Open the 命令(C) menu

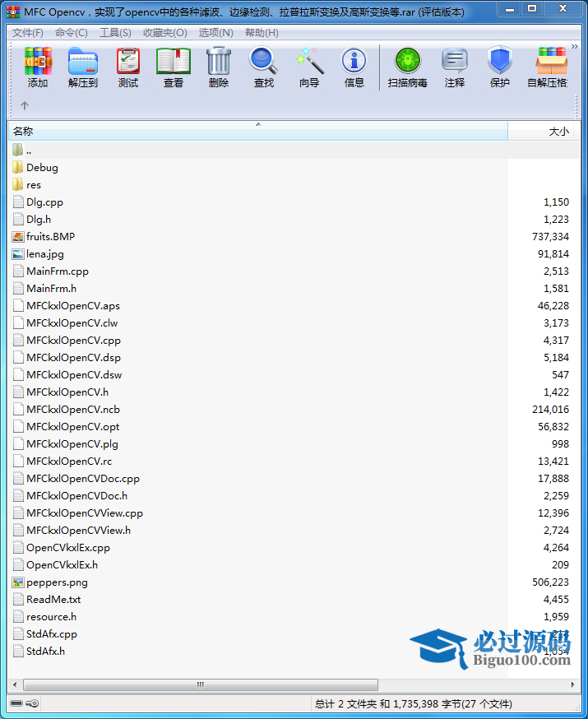tap(71, 33)
